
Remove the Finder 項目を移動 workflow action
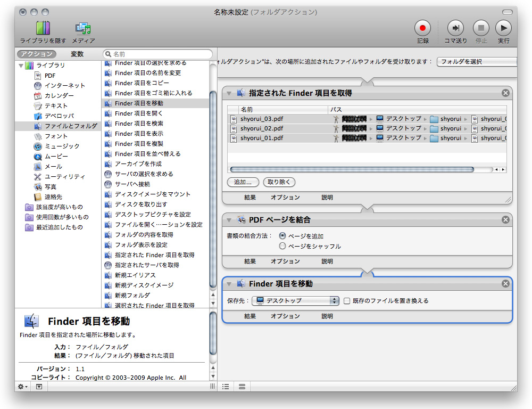pos(505,284)
